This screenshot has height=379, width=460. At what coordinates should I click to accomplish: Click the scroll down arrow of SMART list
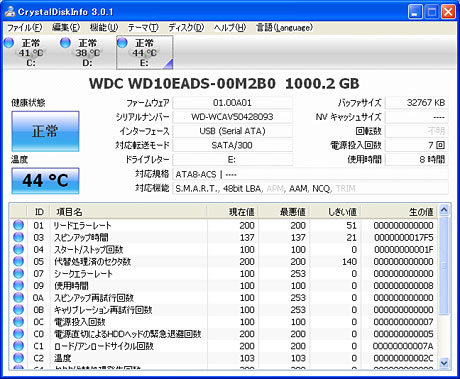[444, 362]
